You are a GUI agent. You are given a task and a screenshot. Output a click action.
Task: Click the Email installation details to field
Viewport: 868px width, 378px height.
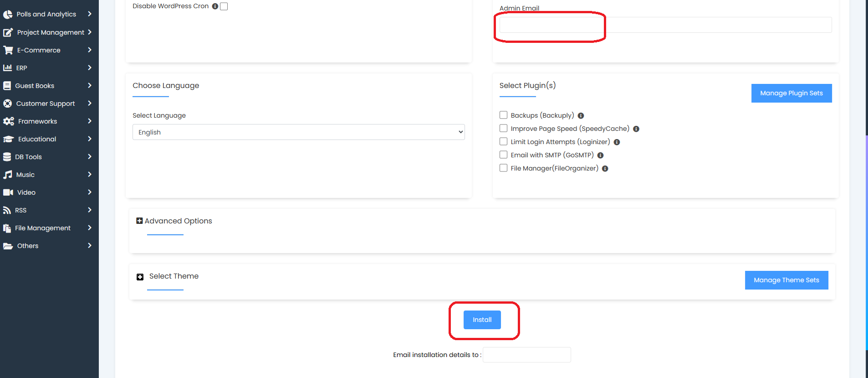[527, 355]
